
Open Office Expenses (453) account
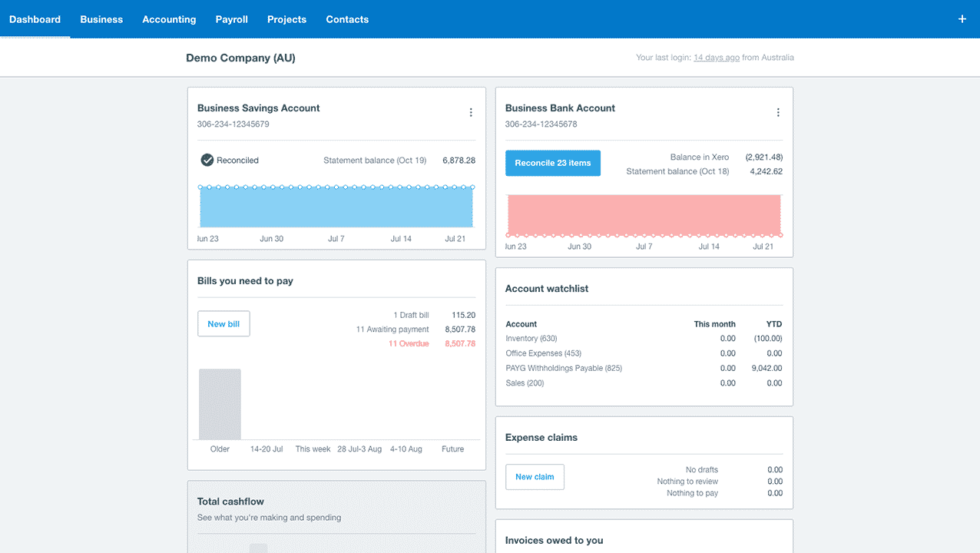coord(544,353)
